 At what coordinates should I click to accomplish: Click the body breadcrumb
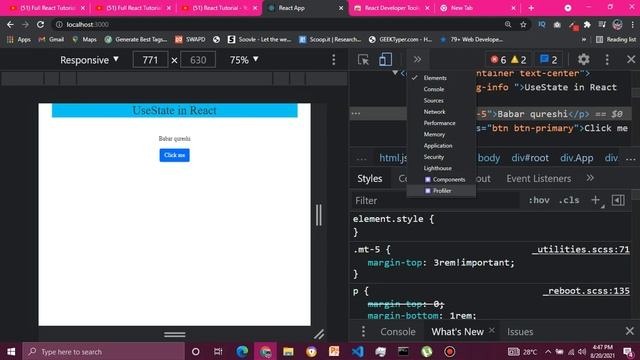click(489, 158)
